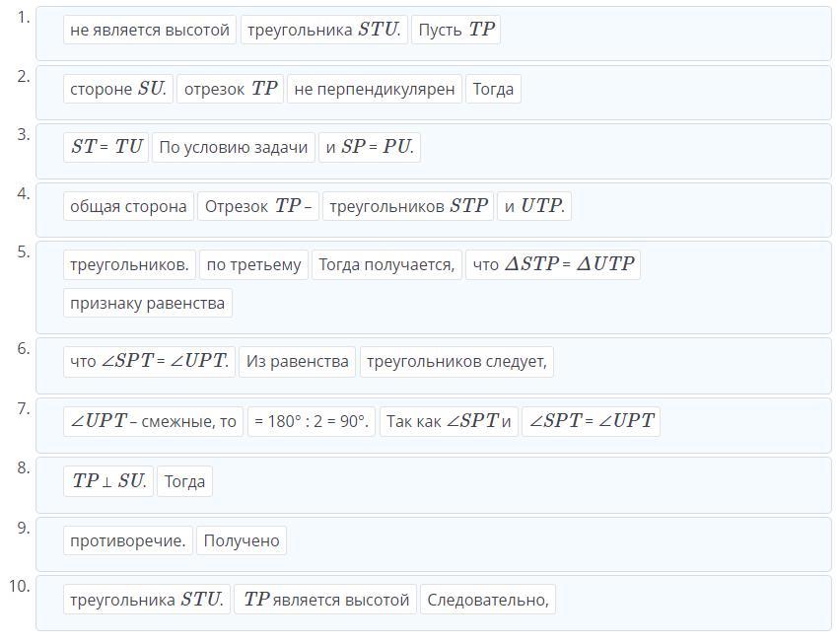The height and width of the screenshot is (644, 839).
Task: Click the 'Из равенства' tile
Action: [297, 362]
